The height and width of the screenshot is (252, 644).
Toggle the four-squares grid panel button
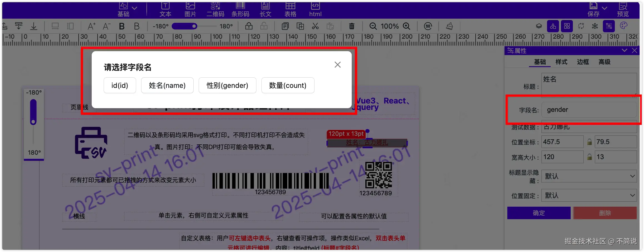click(x=567, y=26)
